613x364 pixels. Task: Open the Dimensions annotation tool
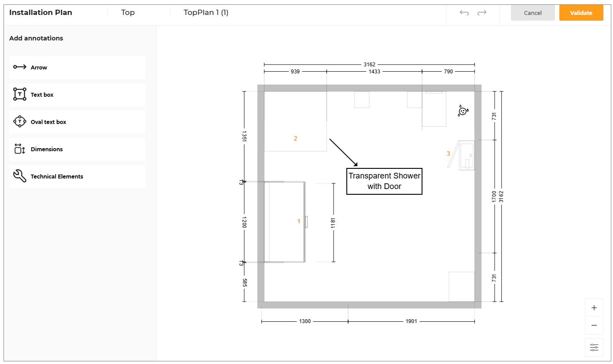(77, 149)
